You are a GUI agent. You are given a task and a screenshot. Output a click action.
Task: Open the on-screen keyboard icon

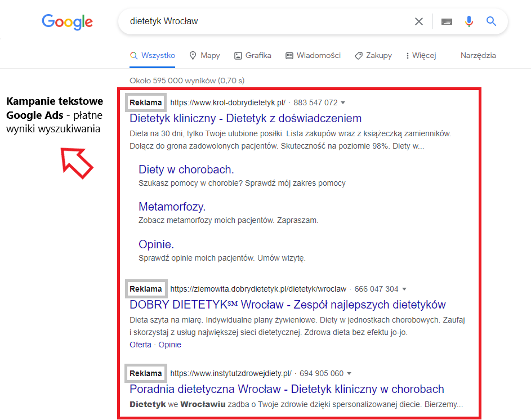(447, 22)
